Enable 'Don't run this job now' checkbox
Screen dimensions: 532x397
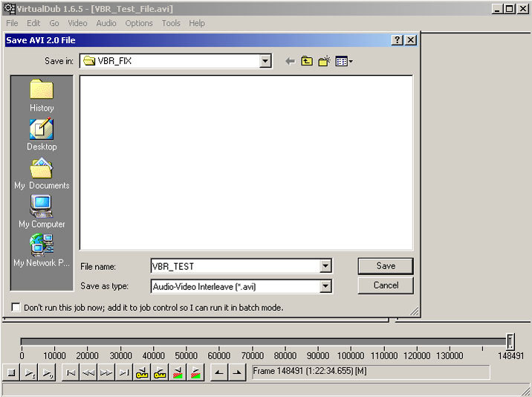[16, 307]
